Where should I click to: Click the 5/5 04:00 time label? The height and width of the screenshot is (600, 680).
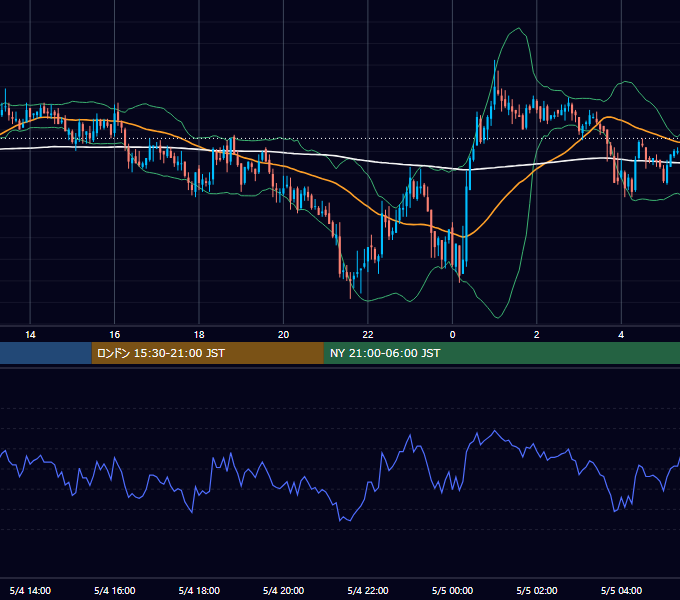[621, 590]
